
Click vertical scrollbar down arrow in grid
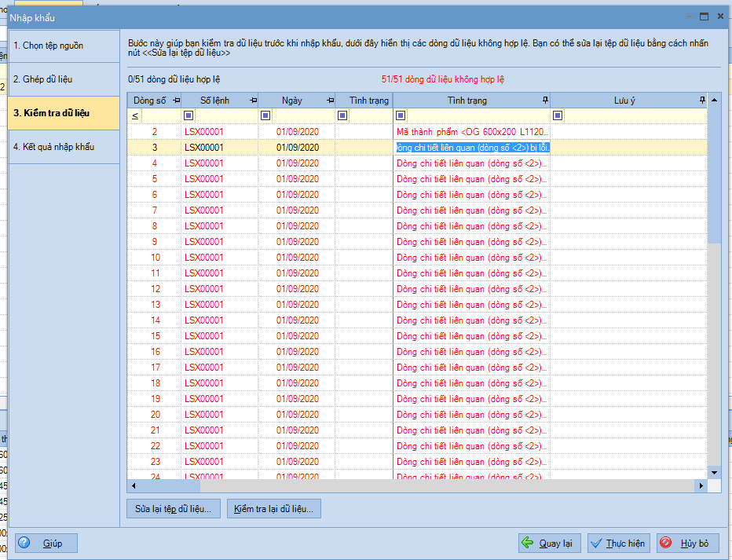(714, 472)
